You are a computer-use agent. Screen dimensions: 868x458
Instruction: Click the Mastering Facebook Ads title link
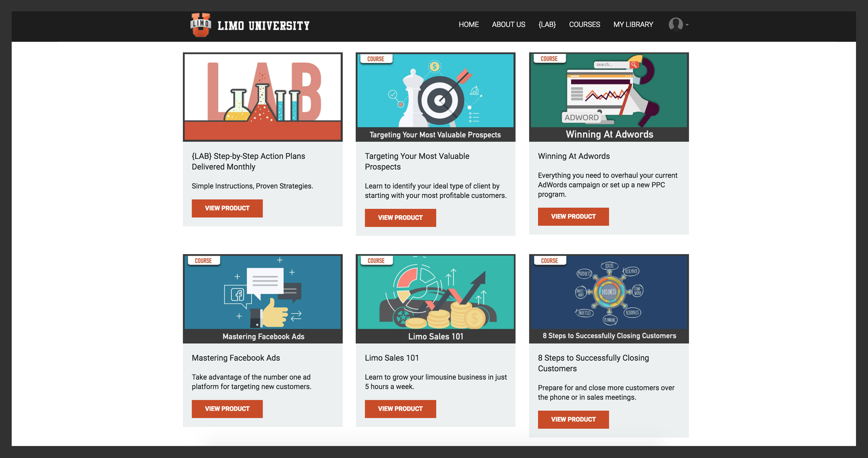click(236, 358)
